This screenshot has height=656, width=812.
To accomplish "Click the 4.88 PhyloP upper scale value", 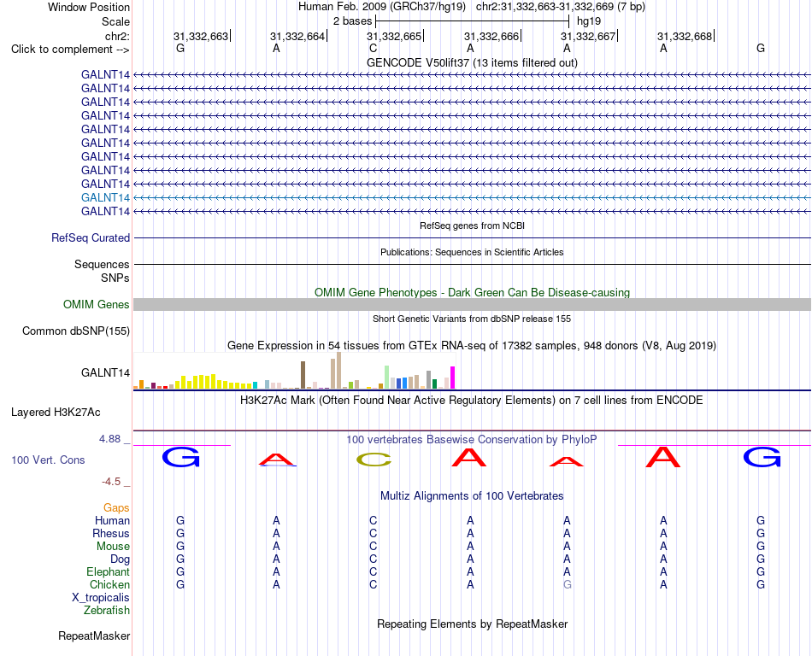I will point(109,439).
